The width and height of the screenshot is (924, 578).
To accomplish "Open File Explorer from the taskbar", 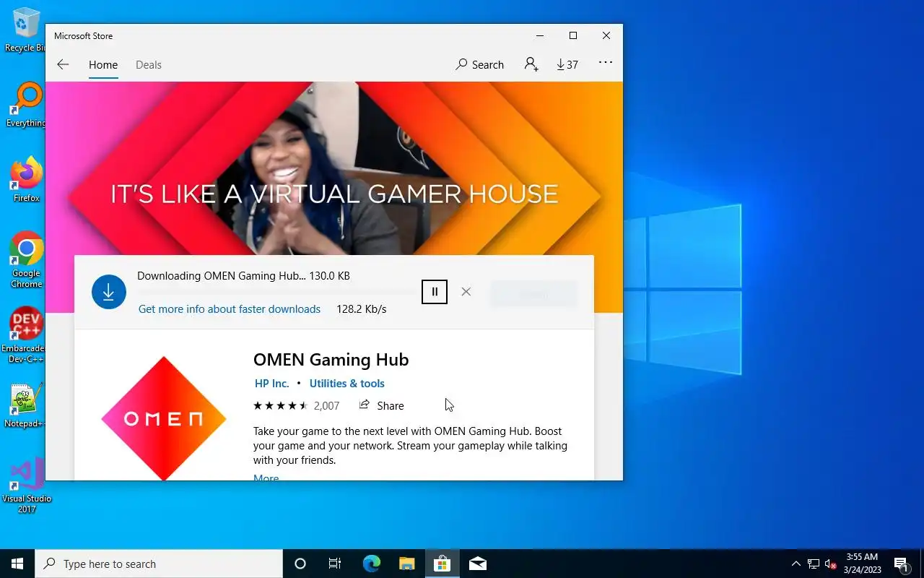I will 406,564.
